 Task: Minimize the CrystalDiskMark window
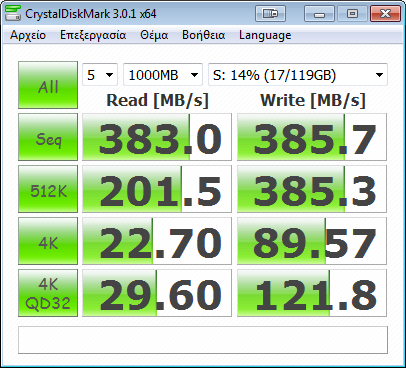(x=319, y=14)
